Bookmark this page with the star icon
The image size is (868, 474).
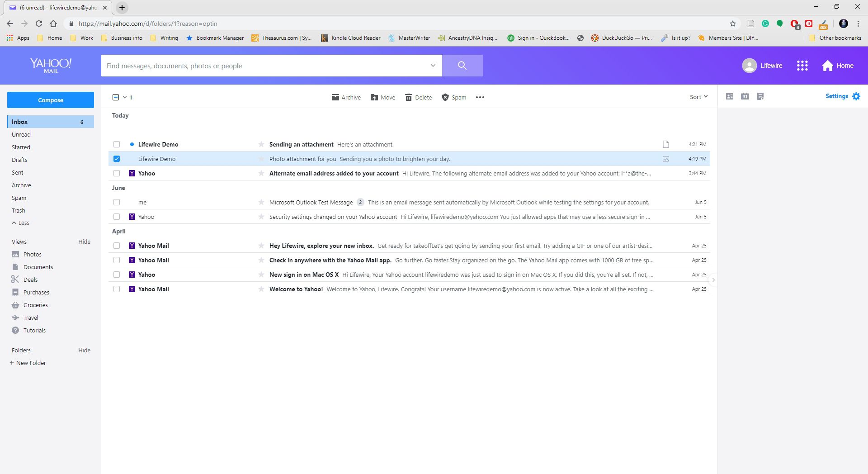point(733,24)
